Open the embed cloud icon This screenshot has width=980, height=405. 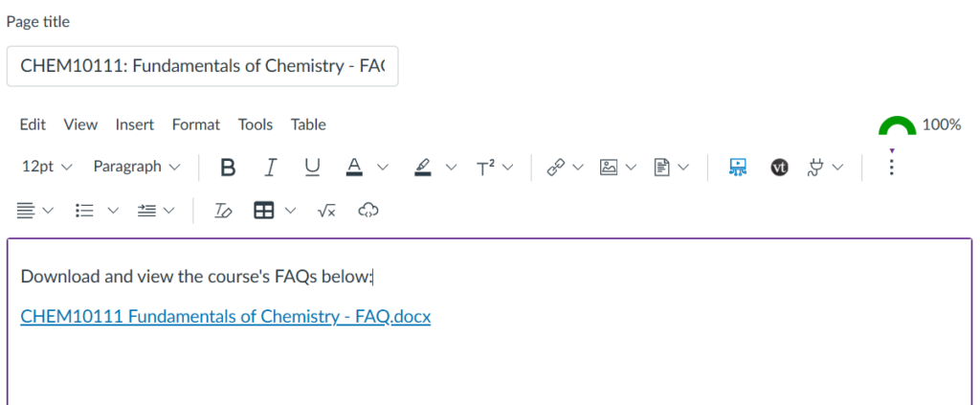point(368,212)
